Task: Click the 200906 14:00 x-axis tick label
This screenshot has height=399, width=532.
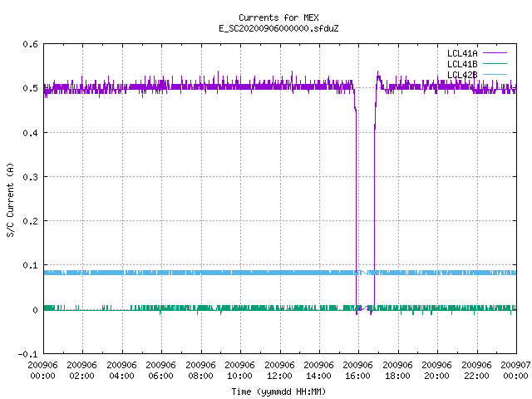Action: coord(318,371)
